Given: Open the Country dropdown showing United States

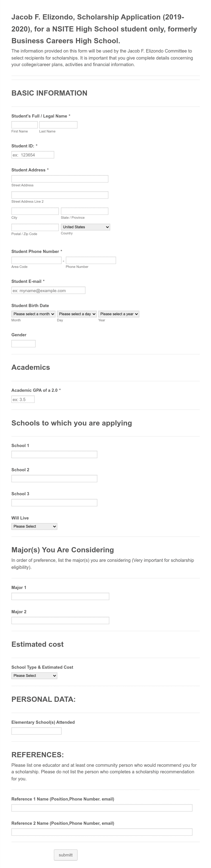Looking at the screenshot, I should (x=85, y=227).
